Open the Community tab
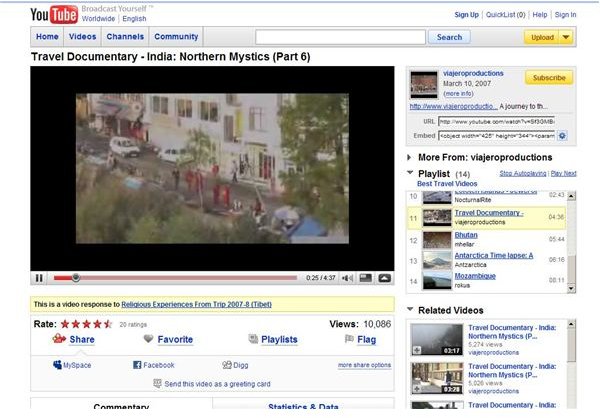Screen dimensions: 600x418 tap(176, 37)
